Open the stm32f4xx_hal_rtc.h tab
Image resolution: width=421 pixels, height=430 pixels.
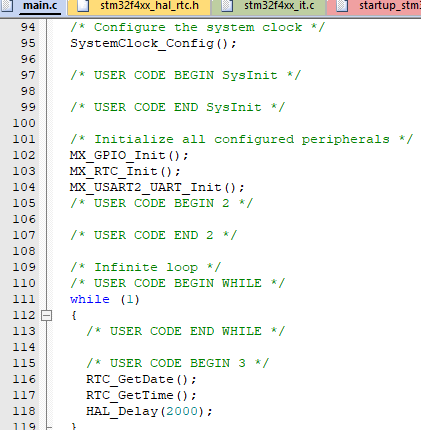pyautogui.click(x=140, y=7)
